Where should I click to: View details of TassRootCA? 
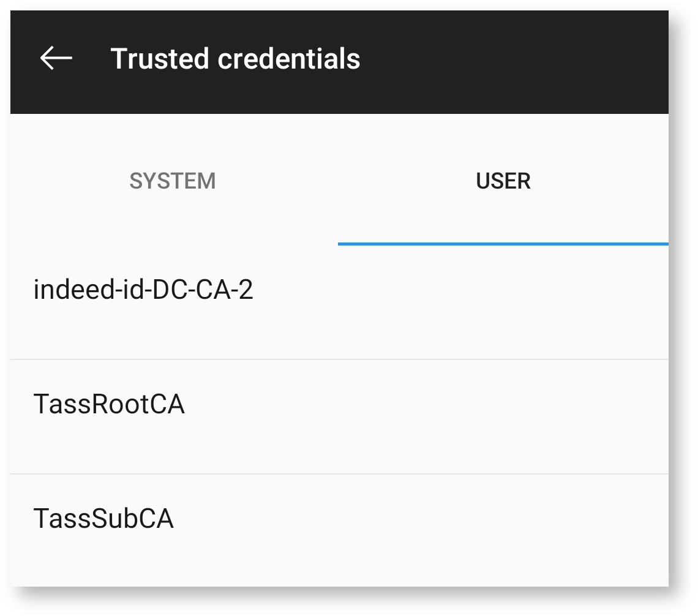[x=109, y=405]
